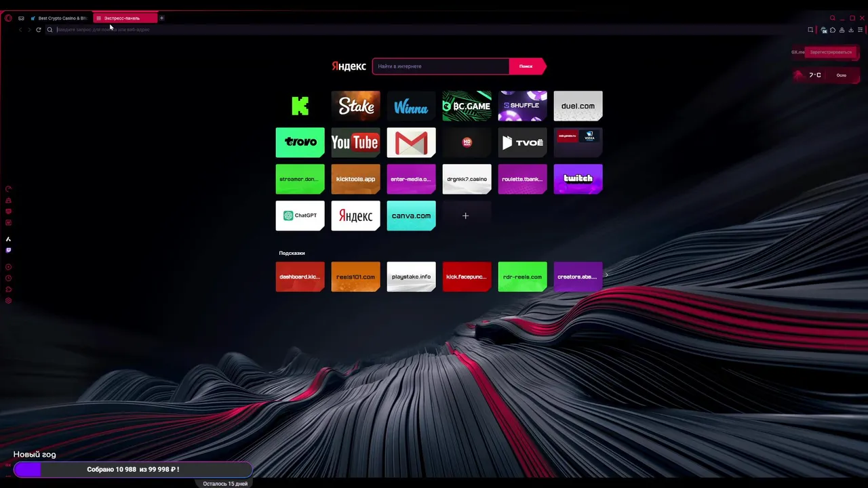Open the player icon in sidebar
The image size is (868, 488).
(x=8, y=267)
